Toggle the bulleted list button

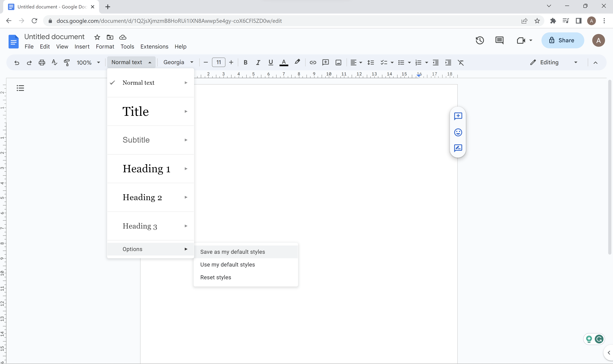click(x=401, y=63)
